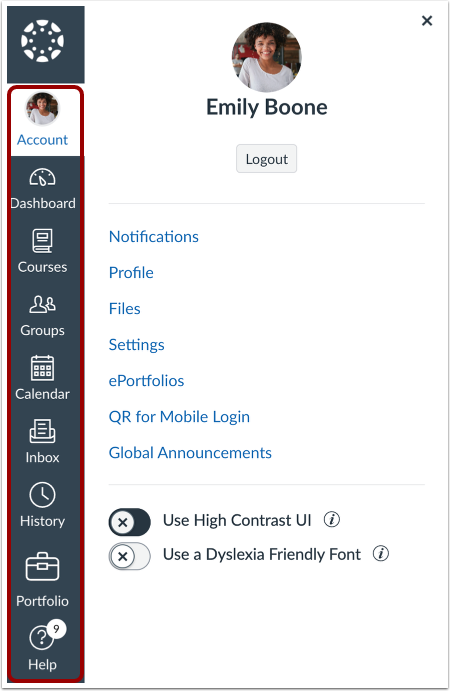
Task: Open the Courses menu
Action: pyautogui.click(x=43, y=252)
